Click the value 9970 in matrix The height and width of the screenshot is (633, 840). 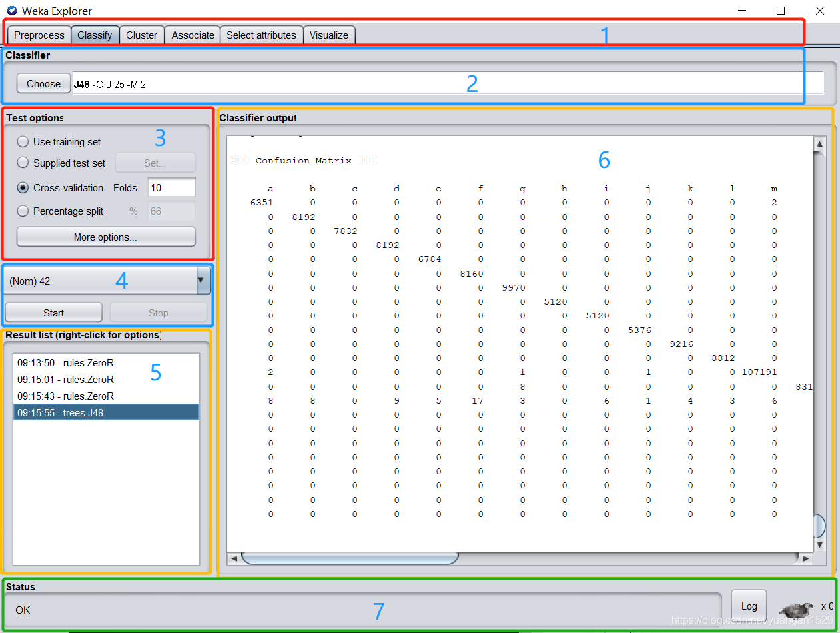click(x=513, y=288)
